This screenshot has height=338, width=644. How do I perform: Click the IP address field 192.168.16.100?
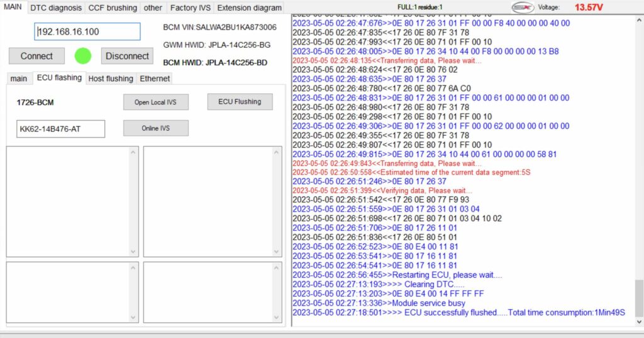pos(87,31)
